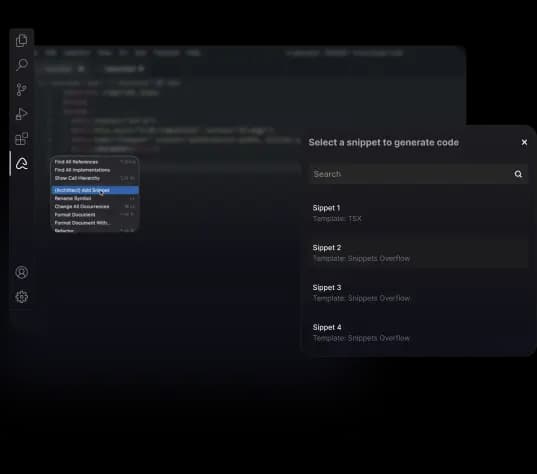Open the Search view in activity bar
The image size is (537, 474).
22,64
